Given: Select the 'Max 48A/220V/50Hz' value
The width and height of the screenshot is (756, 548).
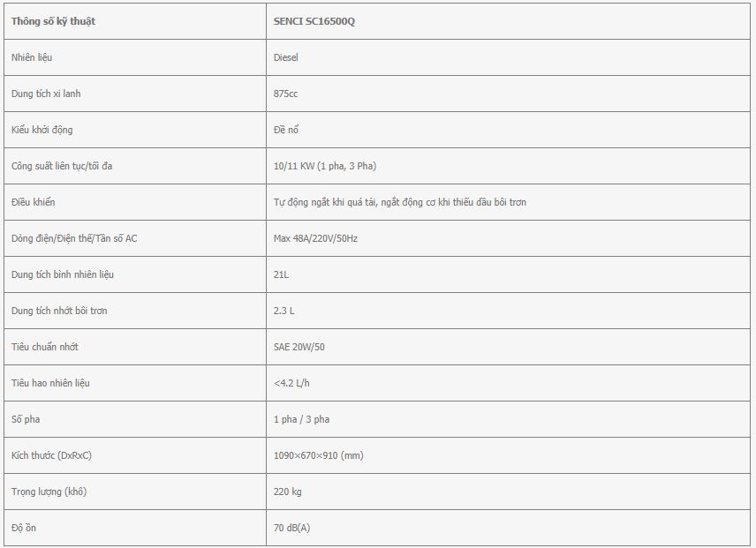Looking at the screenshot, I should tap(315, 238).
